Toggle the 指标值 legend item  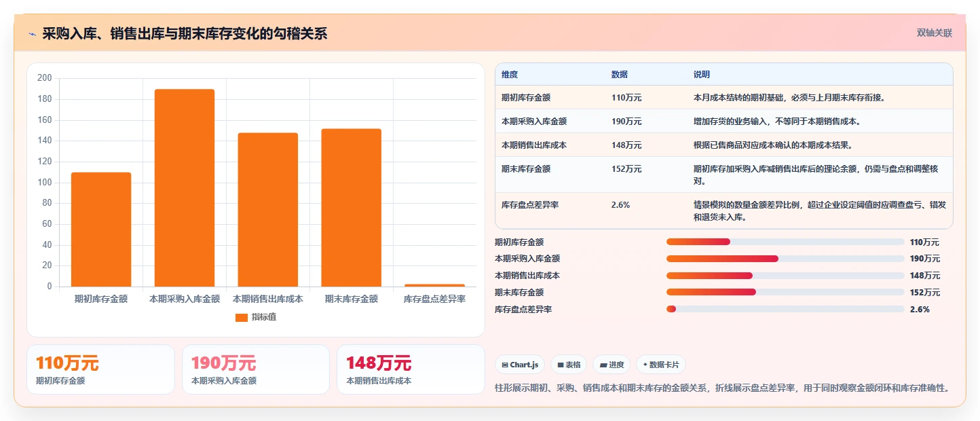(x=256, y=317)
